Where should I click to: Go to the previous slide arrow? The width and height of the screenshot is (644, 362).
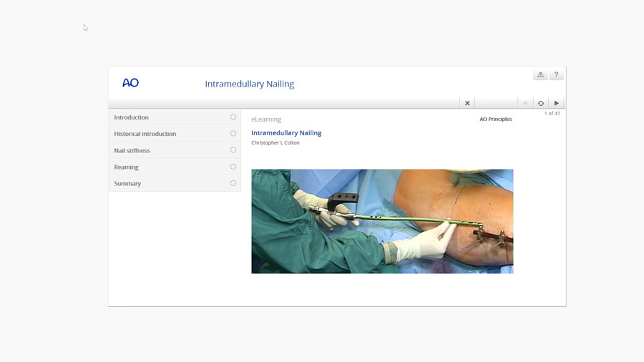coord(525,103)
